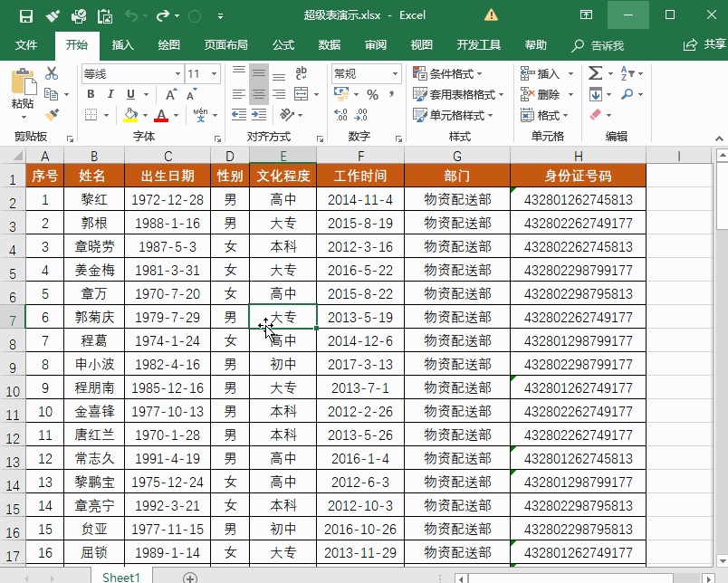
Task: Click the Fill down-arrow icon
Action: click(596, 94)
